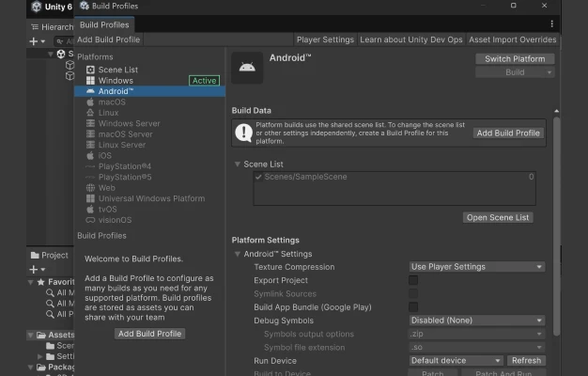
Task: Open the kebab menu in Build Profiles tab bar
Action: click(551, 24)
